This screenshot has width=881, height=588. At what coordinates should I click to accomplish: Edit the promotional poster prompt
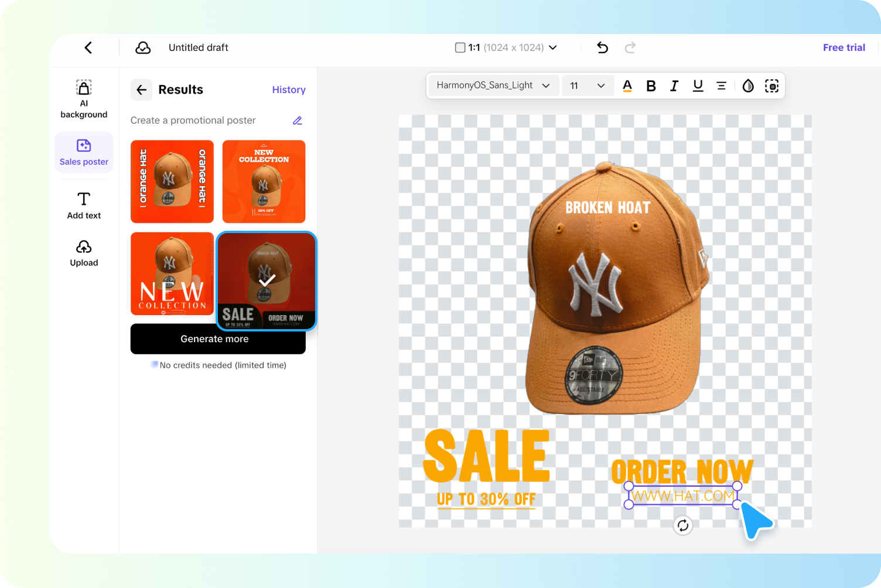pos(298,120)
